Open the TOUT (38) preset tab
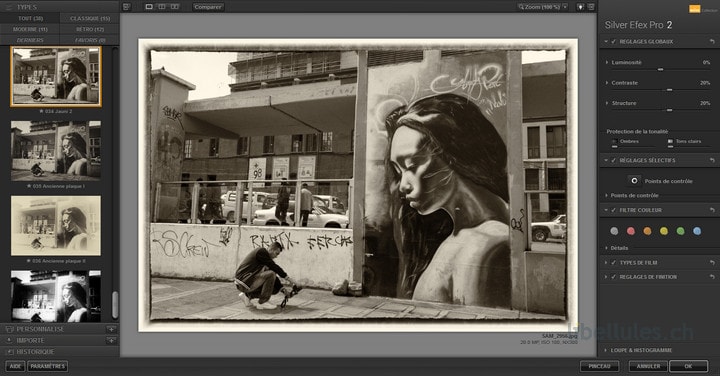 [30, 18]
